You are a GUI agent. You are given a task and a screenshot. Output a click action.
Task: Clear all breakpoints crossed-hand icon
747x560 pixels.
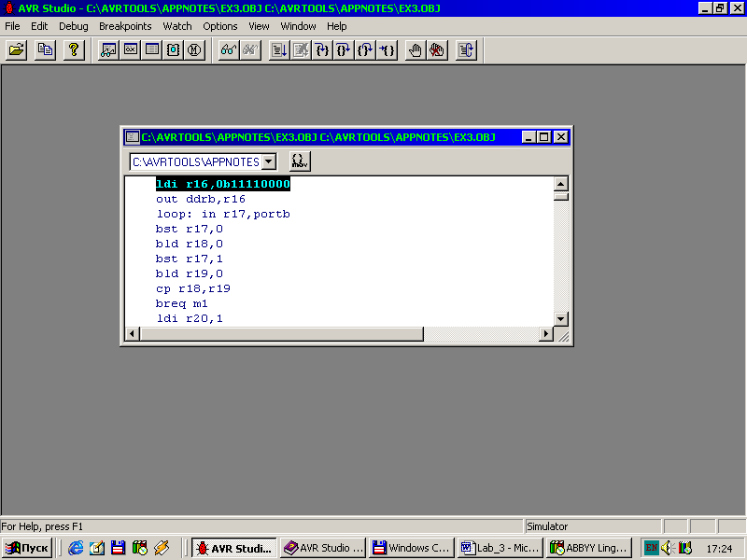437,50
